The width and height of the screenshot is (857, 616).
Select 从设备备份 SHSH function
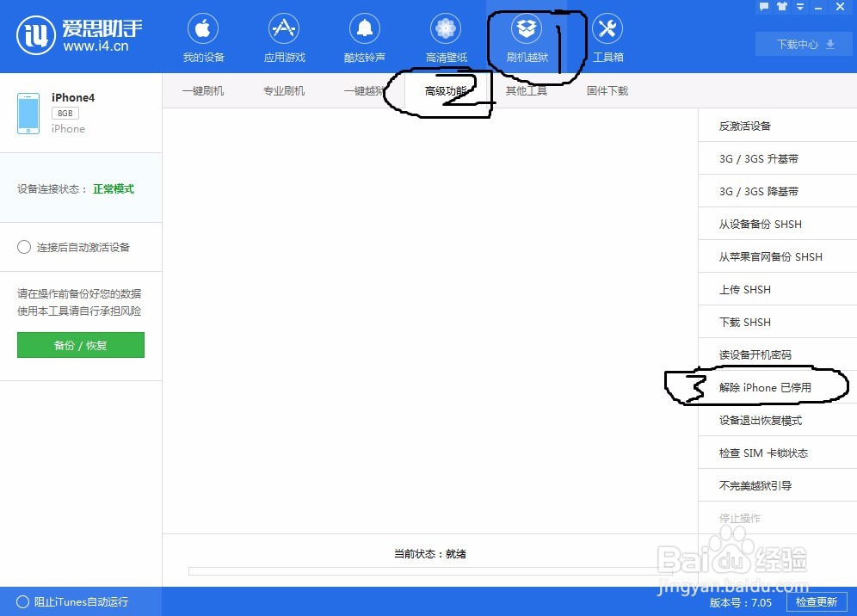pyautogui.click(x=777, y=224)
